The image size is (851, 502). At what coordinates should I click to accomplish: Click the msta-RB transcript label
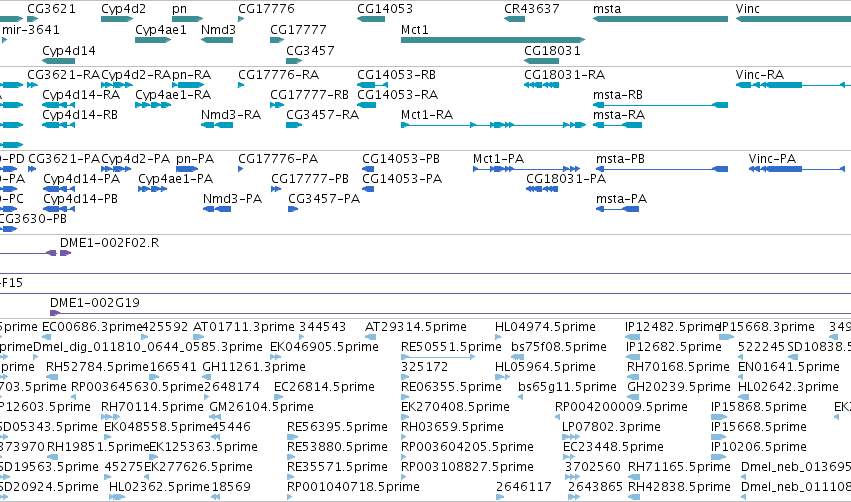618,95
